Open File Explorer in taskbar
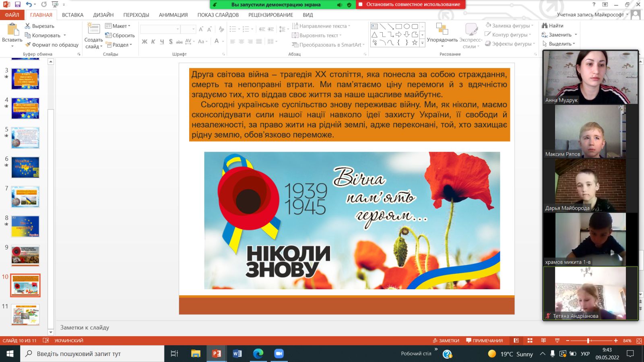Screen dimensions: 644x362 point(196,354)
